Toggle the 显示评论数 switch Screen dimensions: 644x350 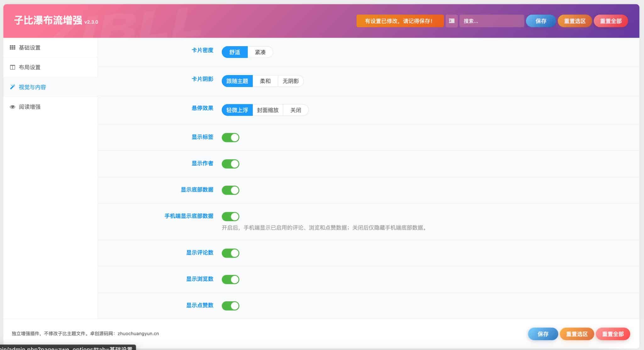pyautogui.click(x=230, y=253)
